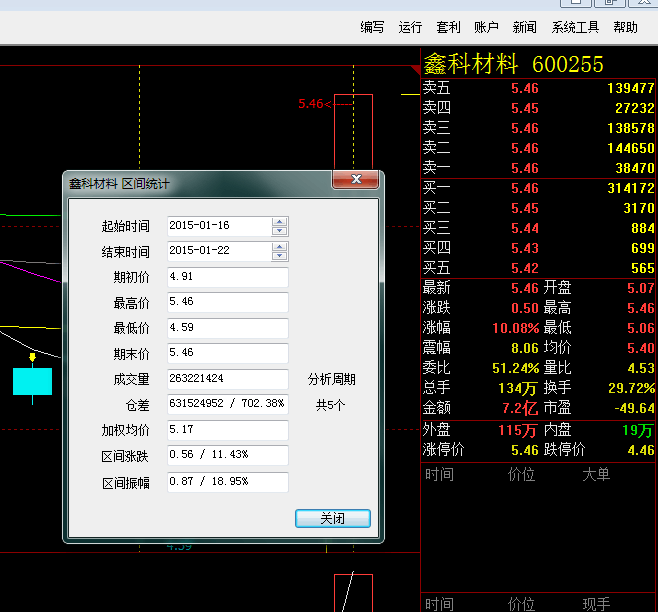Click the 起始时间 date field
658x612 pixels.
[218, 226]
